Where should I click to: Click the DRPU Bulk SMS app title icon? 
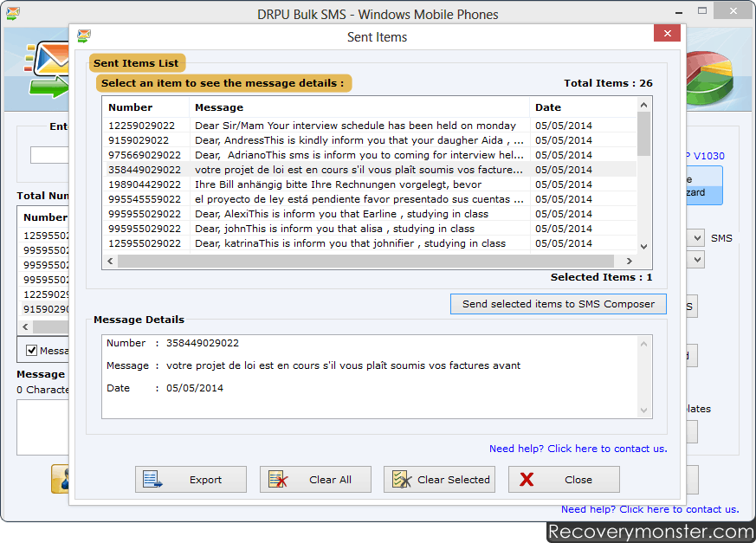(12, 13)
